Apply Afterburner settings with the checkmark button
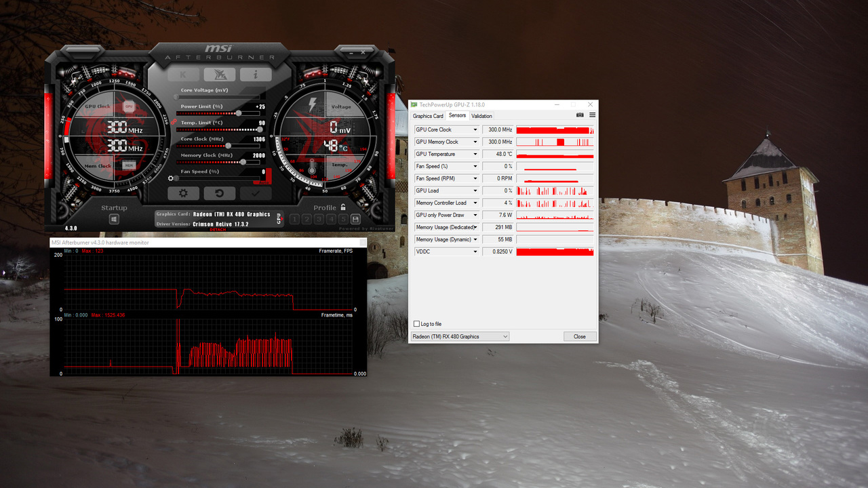The image size is (868, 488). click(x=256, y=193)
